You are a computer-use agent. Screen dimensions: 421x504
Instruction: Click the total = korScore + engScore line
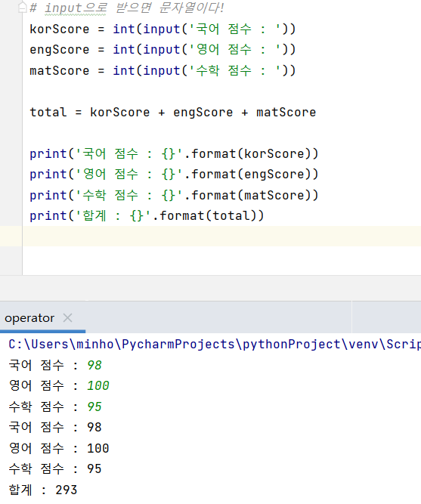click(173, 113)
